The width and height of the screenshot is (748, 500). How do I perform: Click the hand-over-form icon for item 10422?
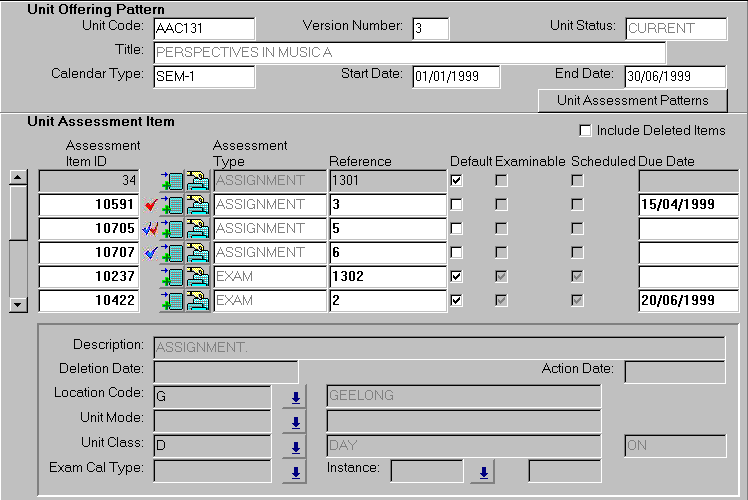[198, 301]
